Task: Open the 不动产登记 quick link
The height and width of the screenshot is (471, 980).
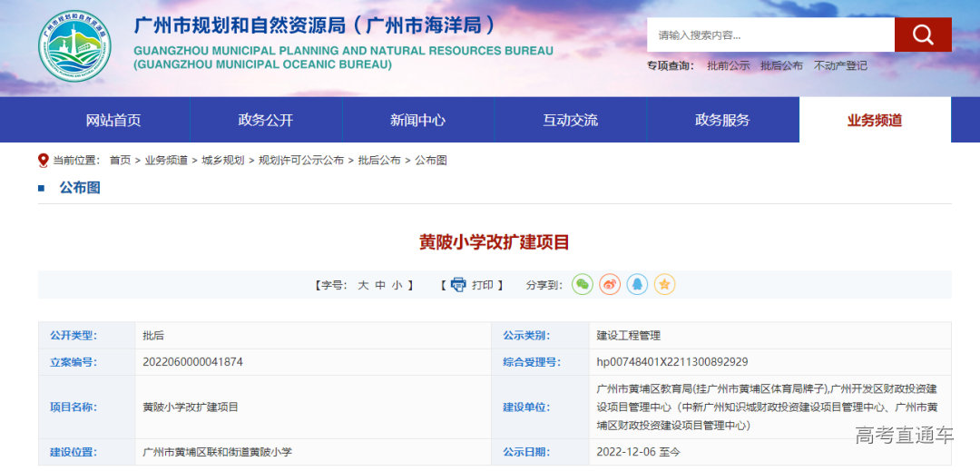Action: tap(840, 65)
